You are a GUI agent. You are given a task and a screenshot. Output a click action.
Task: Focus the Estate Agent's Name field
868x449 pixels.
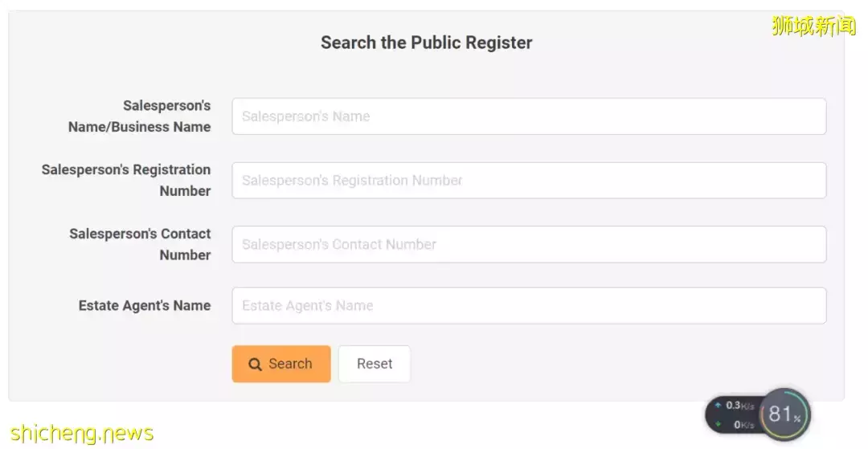click(529, 306)
